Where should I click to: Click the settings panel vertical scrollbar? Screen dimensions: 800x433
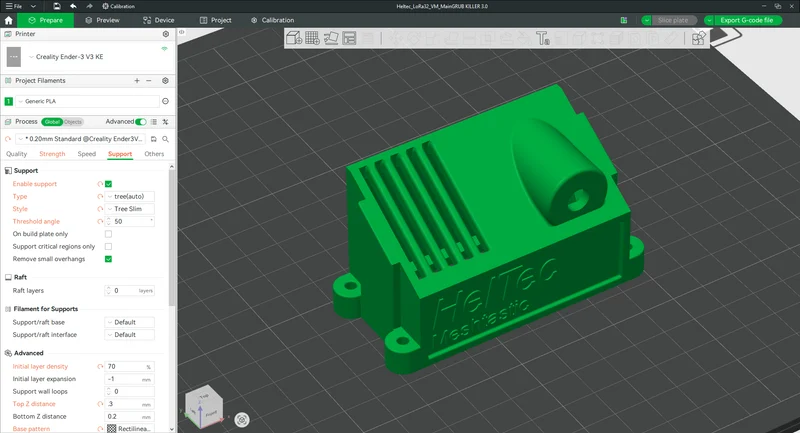click(x=172, y=240)
